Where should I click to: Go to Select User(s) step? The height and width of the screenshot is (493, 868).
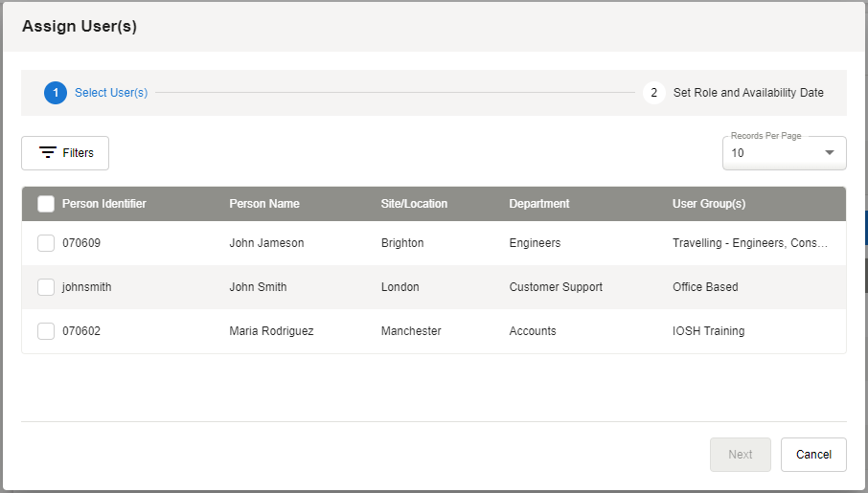111,93
